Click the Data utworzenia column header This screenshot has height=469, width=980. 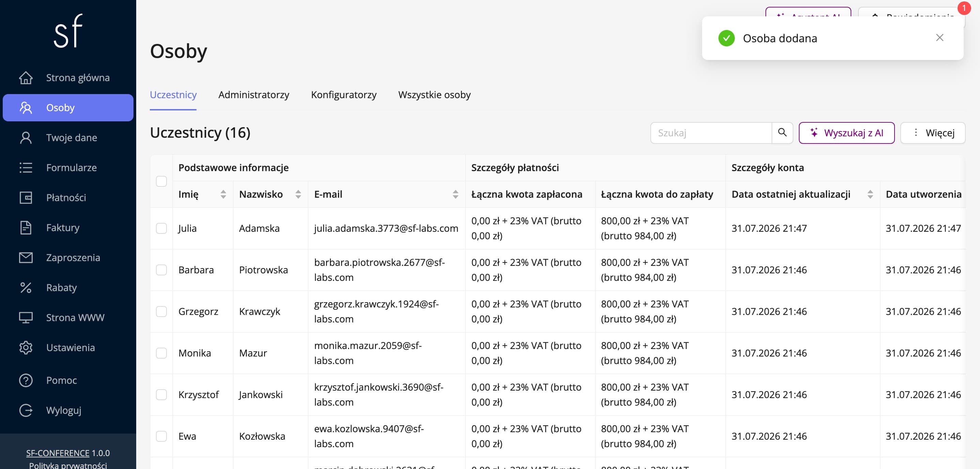coord(923,194)
